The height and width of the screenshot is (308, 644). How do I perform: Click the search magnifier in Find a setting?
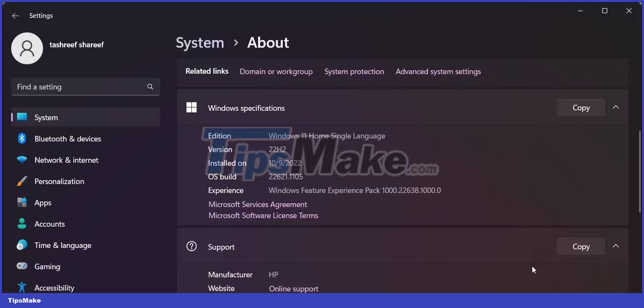[x=150, y=86]
